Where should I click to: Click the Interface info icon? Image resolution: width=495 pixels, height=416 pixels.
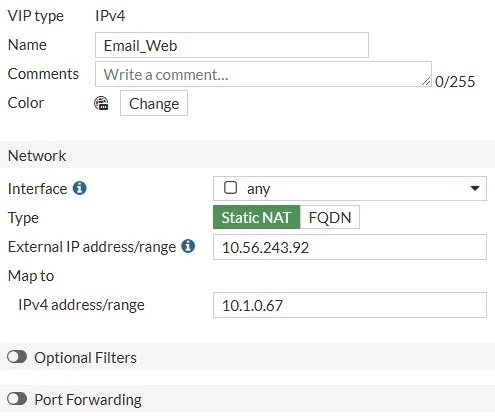click(80, 188)
